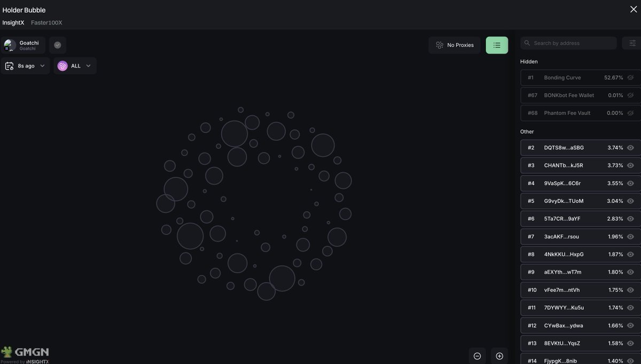Screen dimensions: 641x364
Task: Select address CHANTb...kJ5R
Action: (564, 165)
